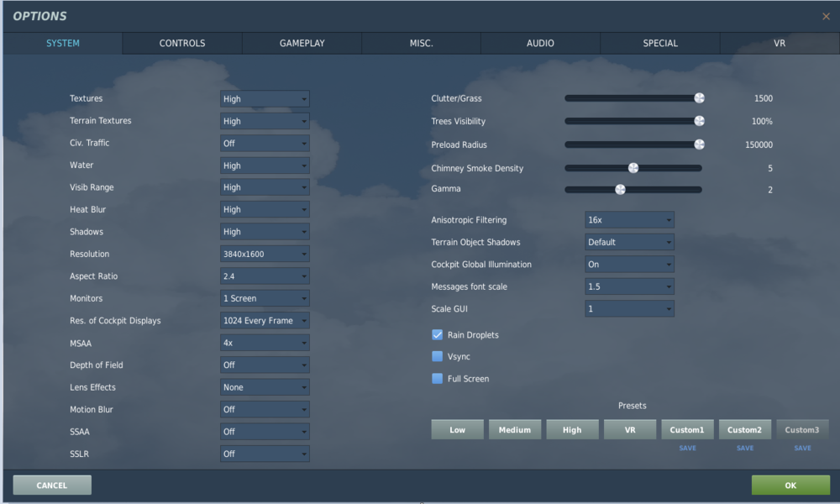Open the Shadows dropdown
Image resolution: width=840 pixels, height=504 pixels.
click(265, 231)
